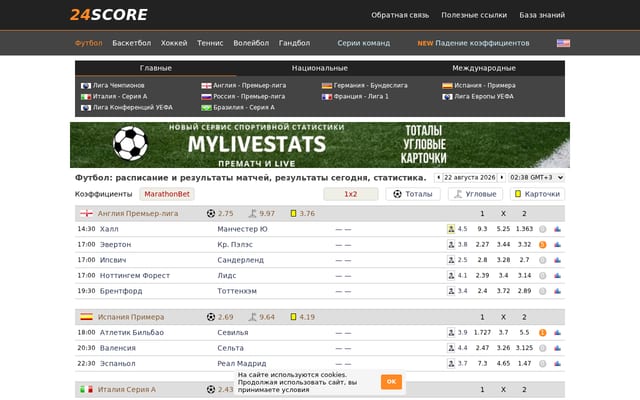Select Волейбол in the sport menu
640x400 pixels.
[x=251, y=43]
